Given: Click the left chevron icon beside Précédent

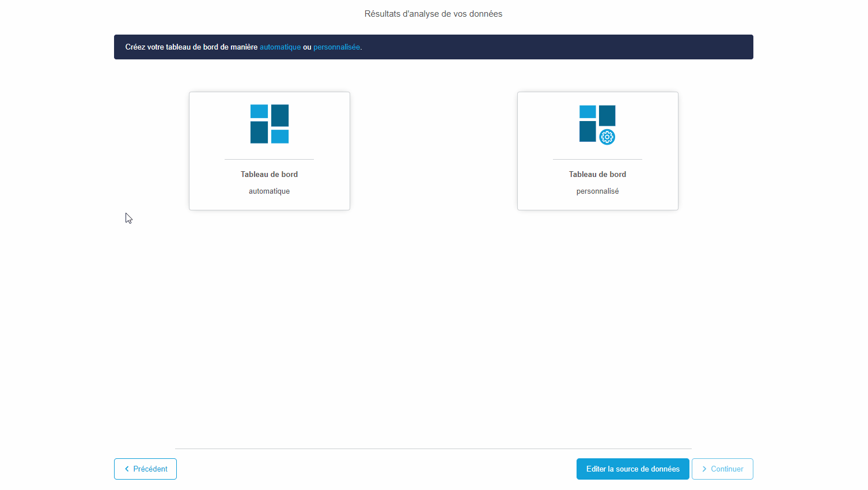Looking at the screenshot, I should (x=127, y=469).
